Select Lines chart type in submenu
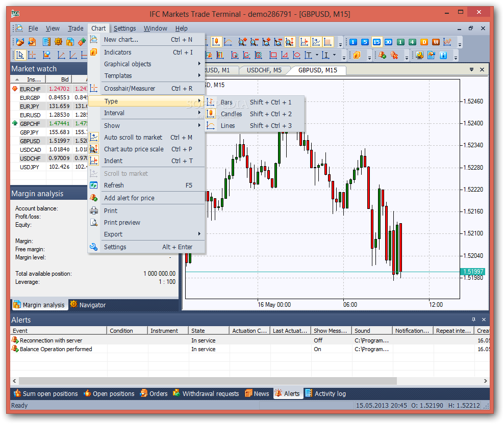 click(x=255, y=125)
